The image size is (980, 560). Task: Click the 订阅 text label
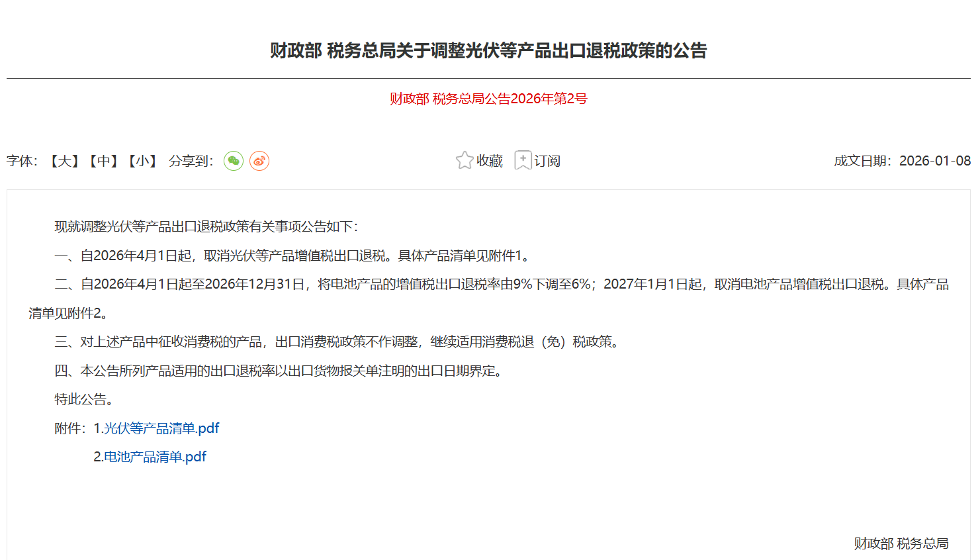pos(547,161)
